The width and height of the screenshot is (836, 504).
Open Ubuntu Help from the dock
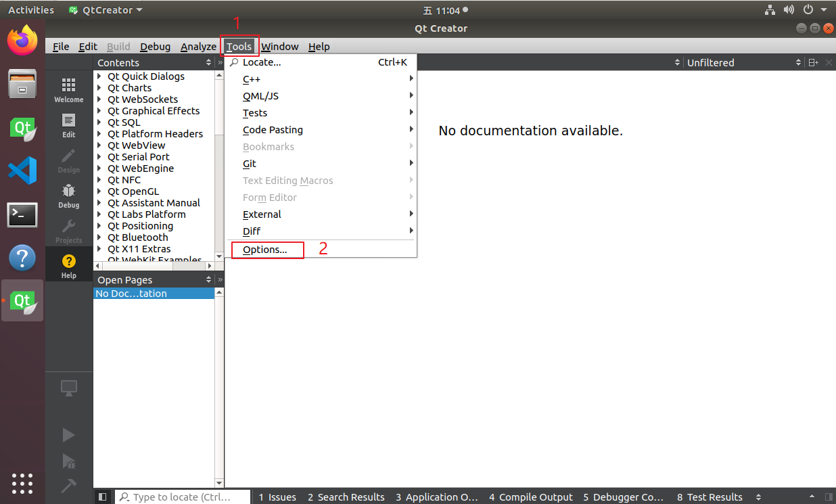tap(22, 258)
